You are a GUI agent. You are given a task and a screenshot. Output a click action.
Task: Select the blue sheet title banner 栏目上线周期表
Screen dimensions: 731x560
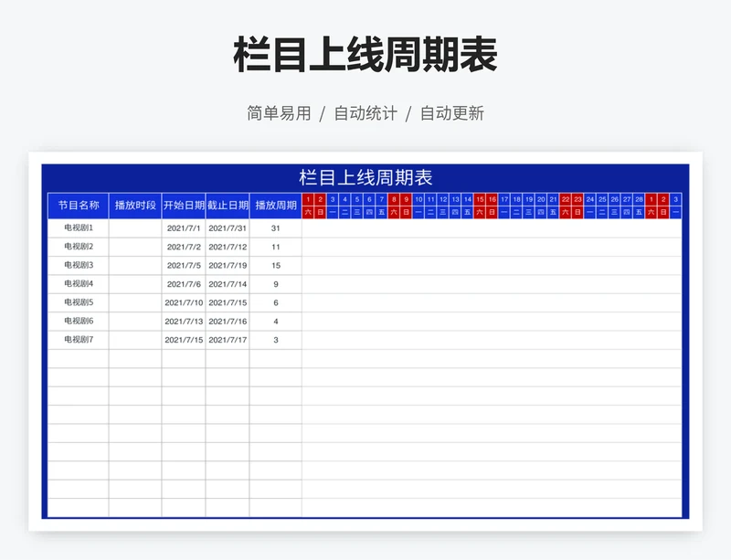[365, 177]
